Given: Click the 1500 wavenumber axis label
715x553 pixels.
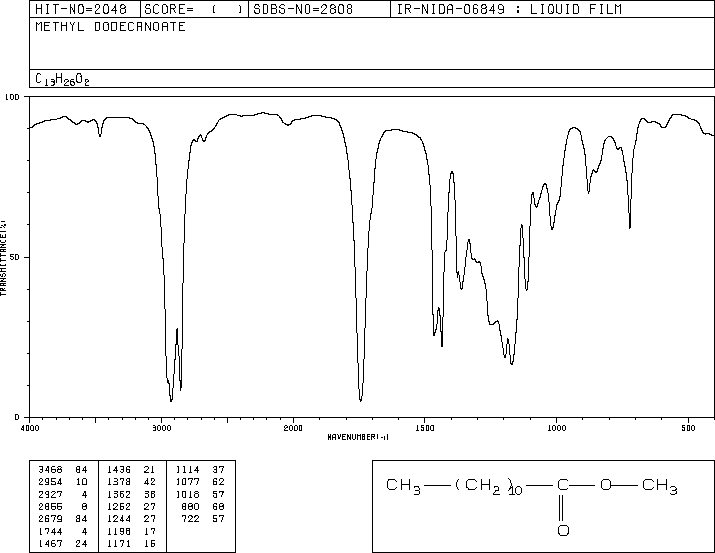Looking at the screenshot, I should tap(425, 428).
